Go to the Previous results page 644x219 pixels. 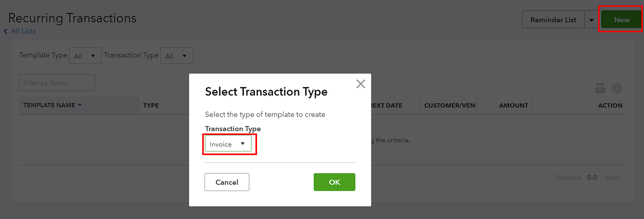tap(568, 178)
